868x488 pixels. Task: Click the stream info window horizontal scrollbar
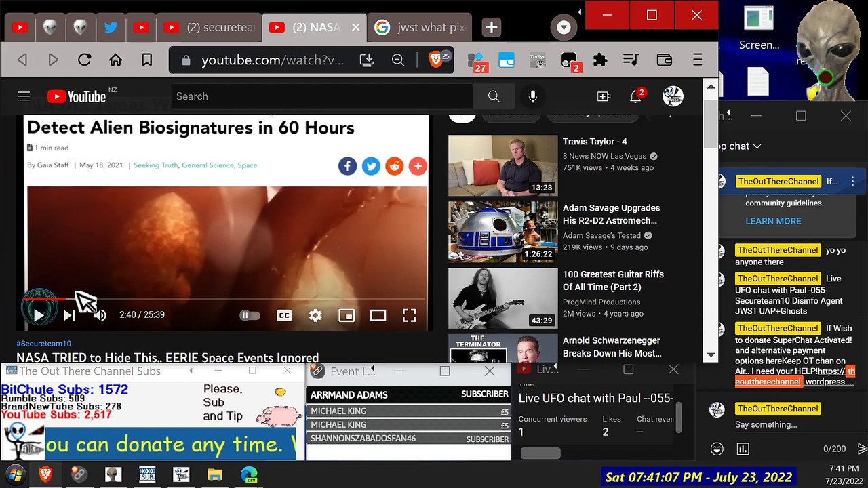click(x=540, y=453)
